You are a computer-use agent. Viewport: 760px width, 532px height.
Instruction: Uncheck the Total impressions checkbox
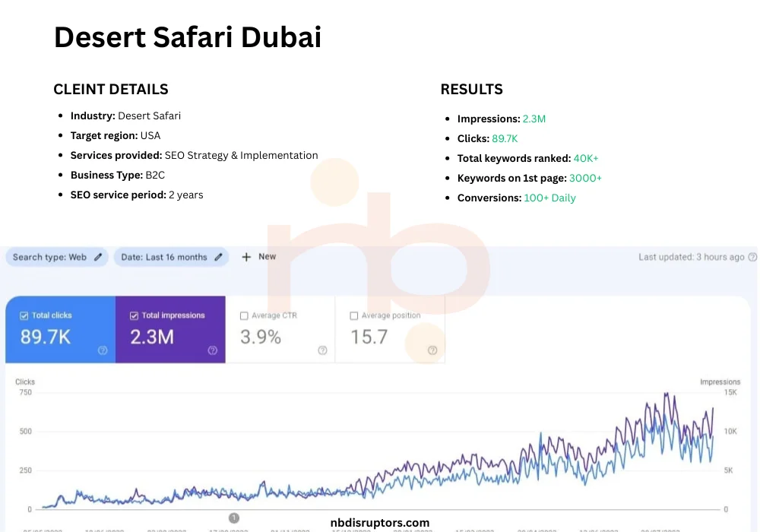click(x=135, y=315)
